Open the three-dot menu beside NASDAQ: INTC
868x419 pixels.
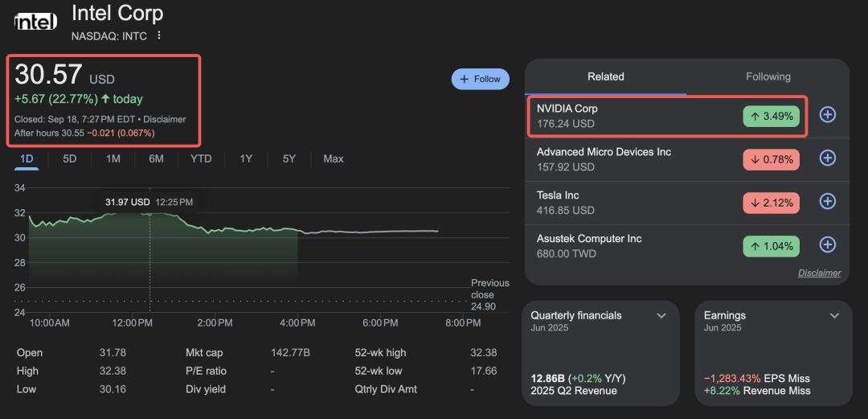click(x=159, y=35)
